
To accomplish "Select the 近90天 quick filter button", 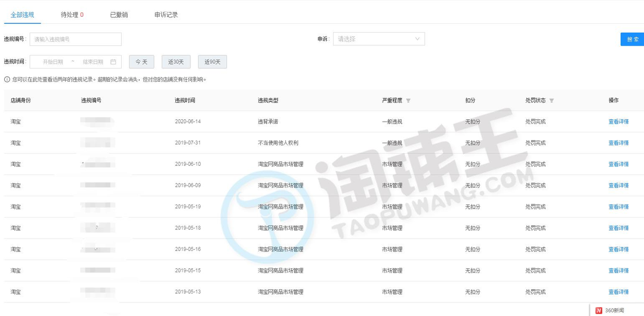I will coord(212,62).
